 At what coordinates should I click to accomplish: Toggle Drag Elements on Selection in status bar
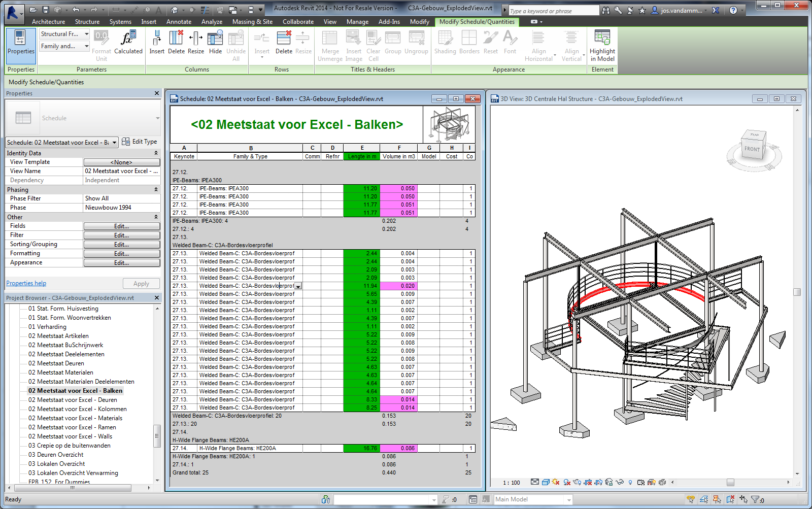(743, 499)
